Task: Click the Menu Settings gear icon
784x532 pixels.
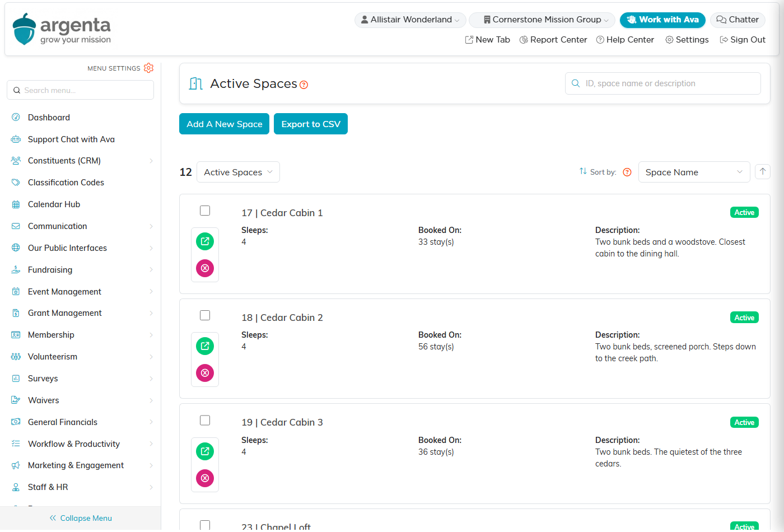Action: coord(148,68)
